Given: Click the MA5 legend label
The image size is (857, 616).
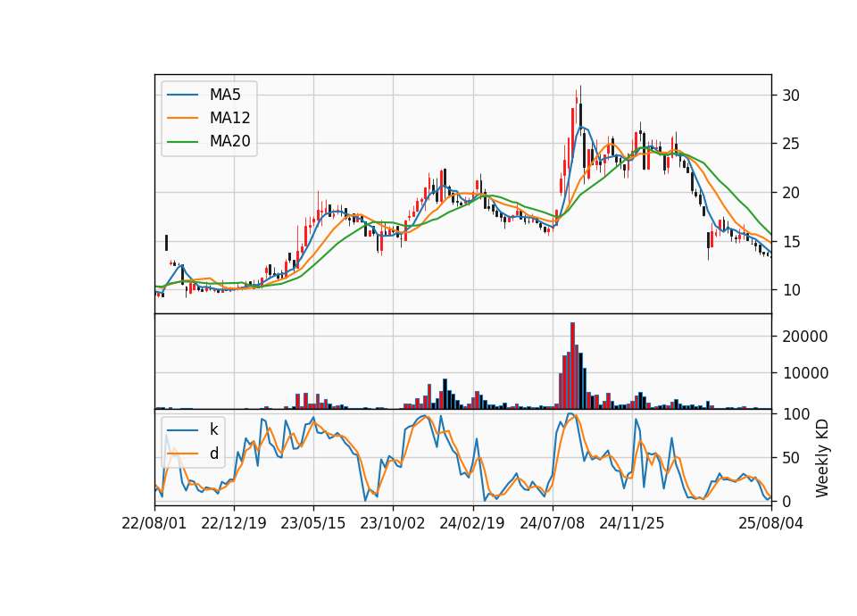Looking at the screenshot, I should tap(225, 95).
